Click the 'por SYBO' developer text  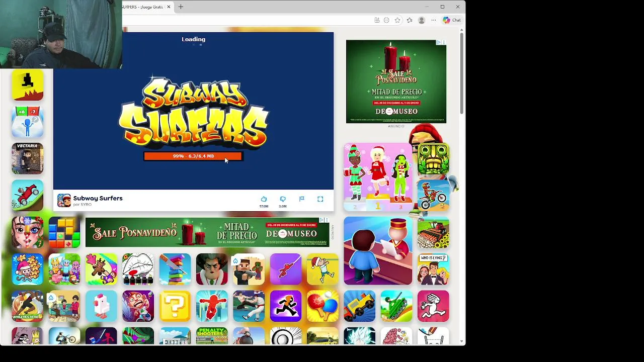coord(83,205)
